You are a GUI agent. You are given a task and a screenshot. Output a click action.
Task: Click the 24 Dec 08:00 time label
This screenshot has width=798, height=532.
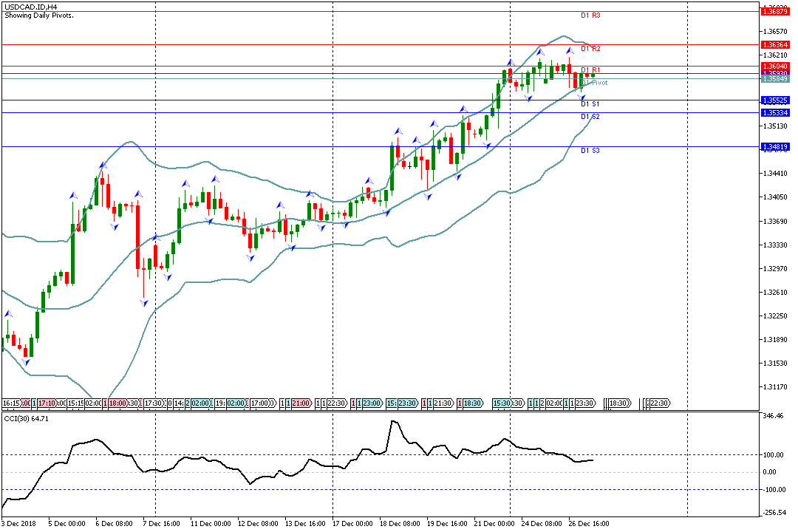click(542, 523)
